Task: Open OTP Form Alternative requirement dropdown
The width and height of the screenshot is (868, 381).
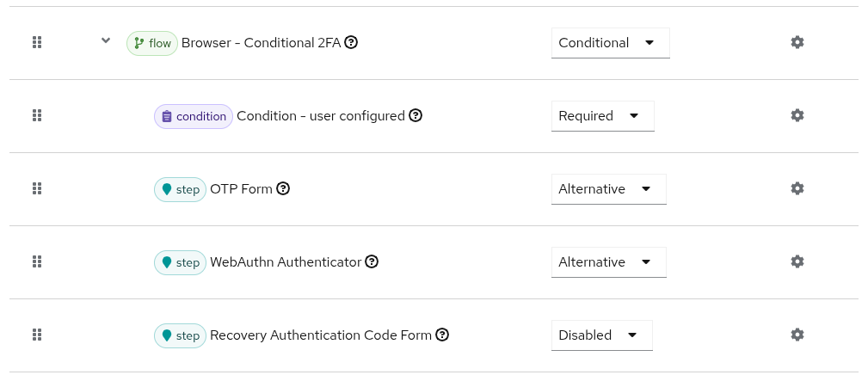Action: [x=608, y=189]
